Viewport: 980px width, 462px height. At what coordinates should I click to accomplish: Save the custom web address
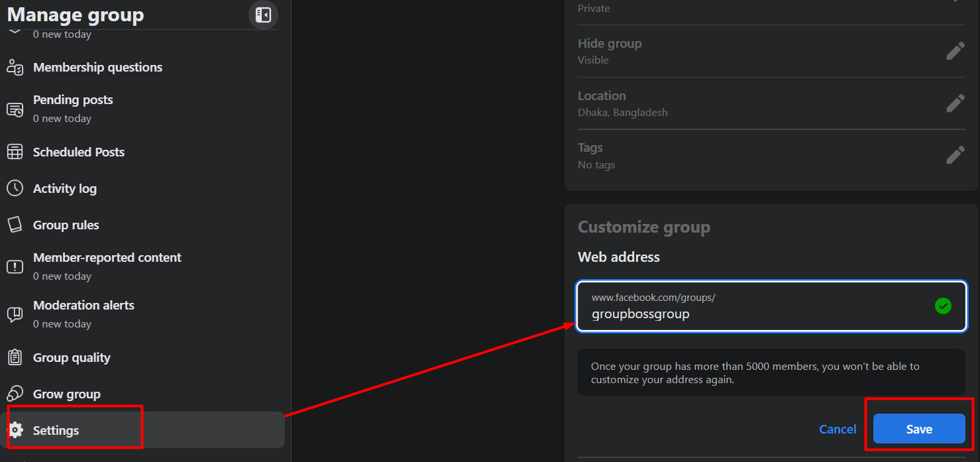pos(919,429)
